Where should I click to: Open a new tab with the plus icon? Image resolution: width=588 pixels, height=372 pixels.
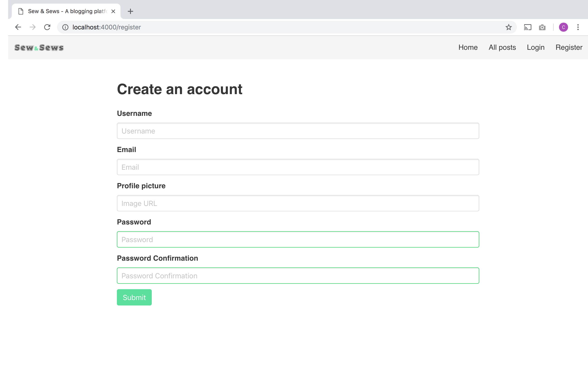[130, 11]
